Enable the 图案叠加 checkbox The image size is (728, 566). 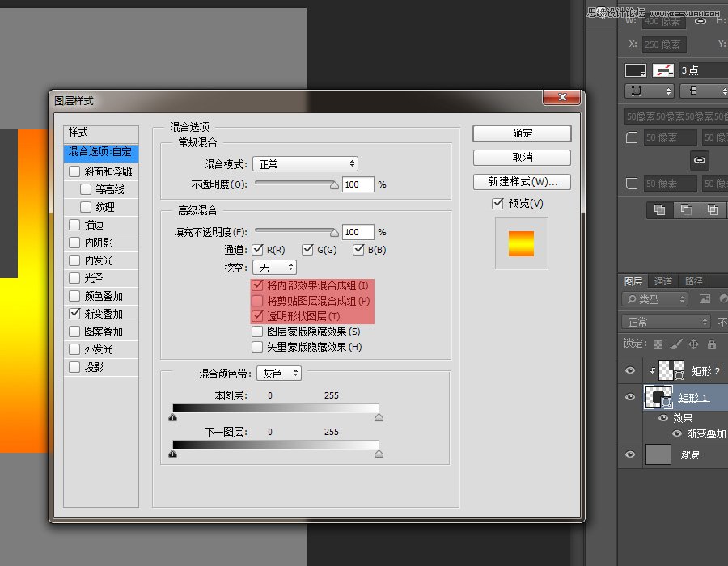click(74, 332)
